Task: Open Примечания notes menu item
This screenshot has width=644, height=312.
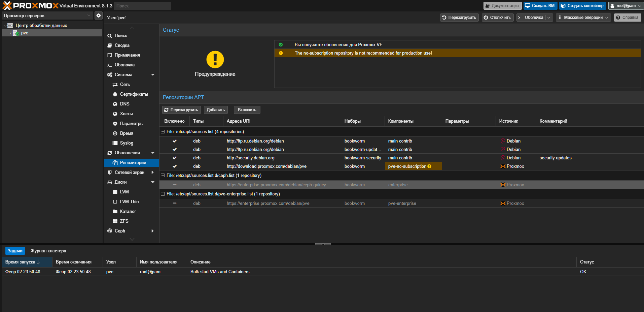Action: [132, 55]
